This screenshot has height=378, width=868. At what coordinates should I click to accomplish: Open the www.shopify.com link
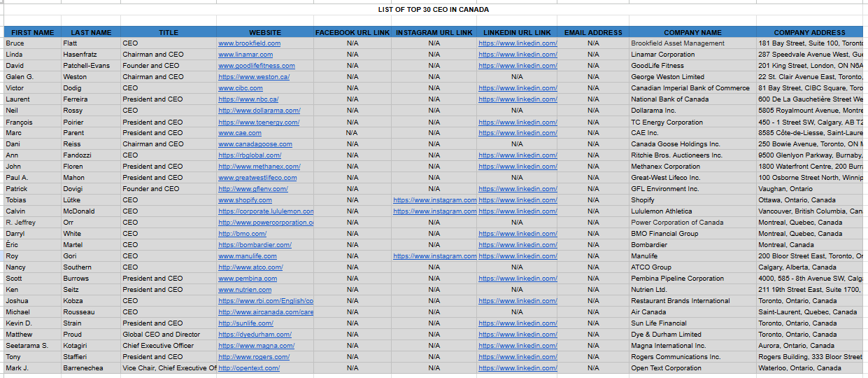[245, 200]
